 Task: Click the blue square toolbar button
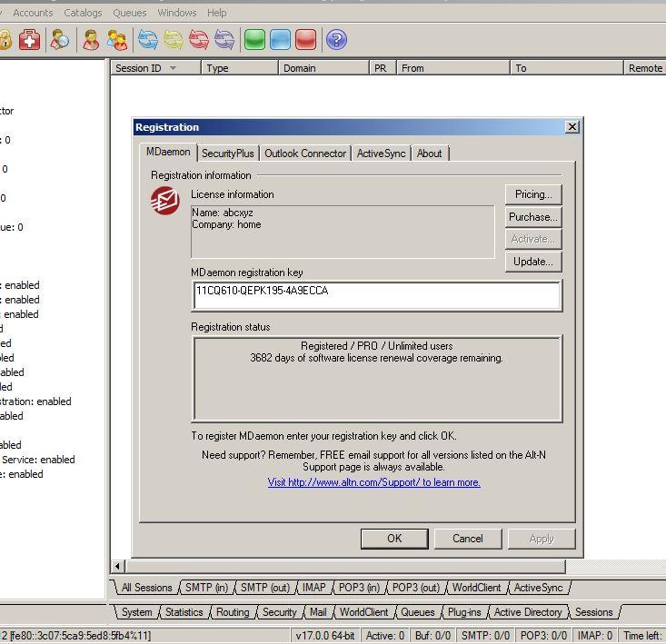pos(281,40)
